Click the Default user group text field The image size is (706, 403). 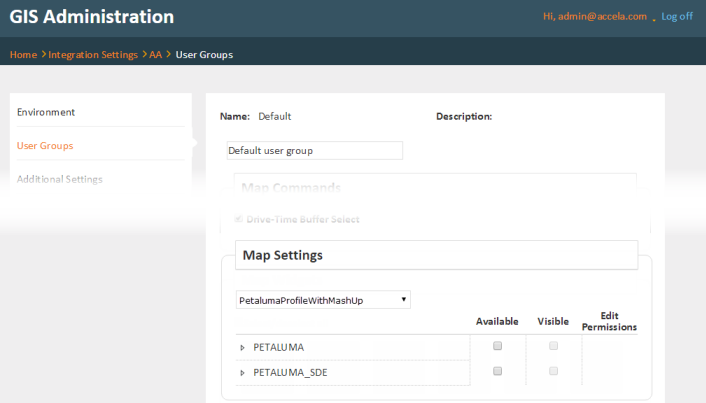[314, 151]
